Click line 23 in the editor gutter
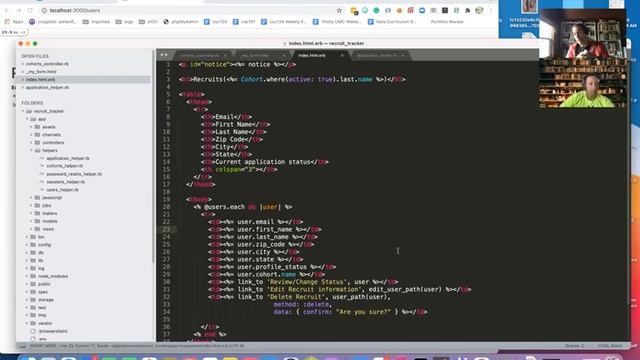Image resolution: width=640 pixels, height=360 pixels. coord(167,229)
